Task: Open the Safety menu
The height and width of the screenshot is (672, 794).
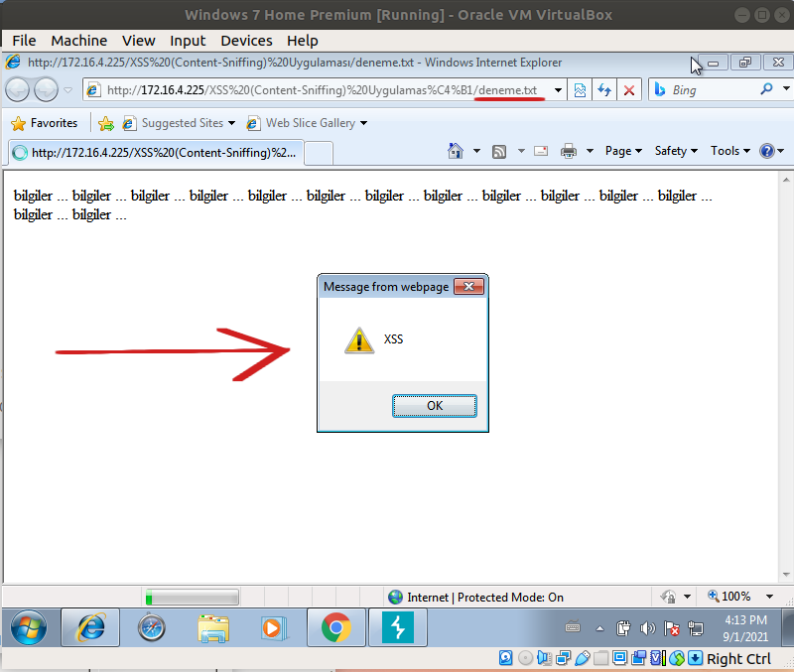Action: tap(676, 151)
